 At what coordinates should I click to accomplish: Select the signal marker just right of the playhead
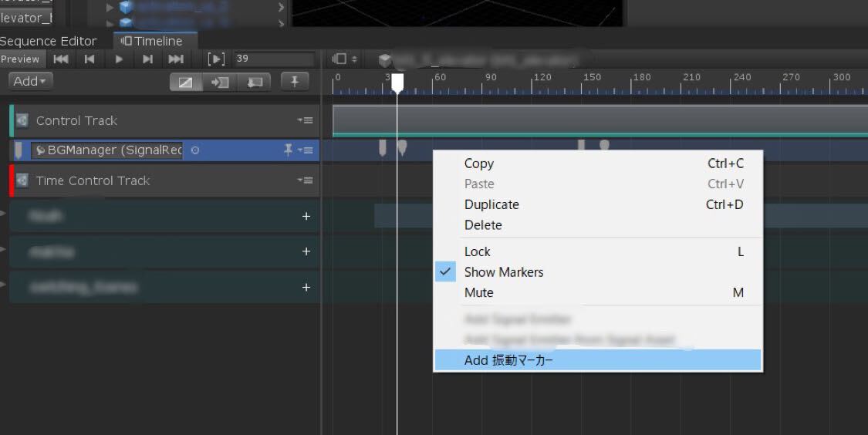tap(403, 147)
